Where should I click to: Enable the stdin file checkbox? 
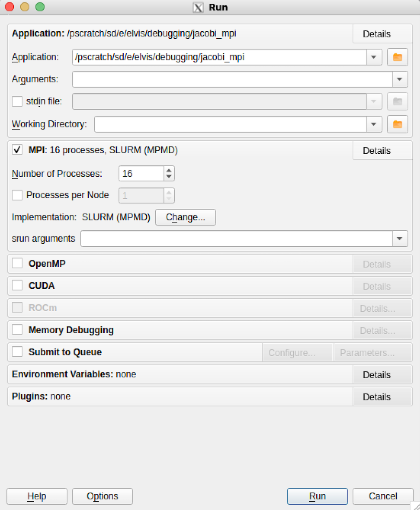(17, 101)
